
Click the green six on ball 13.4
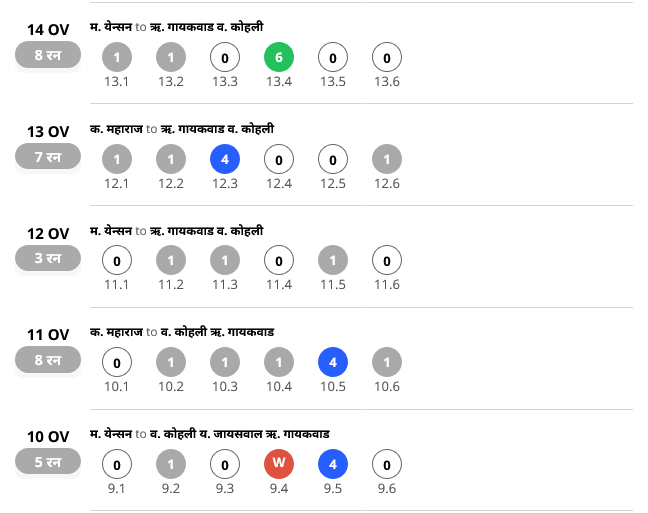point(278,58)
